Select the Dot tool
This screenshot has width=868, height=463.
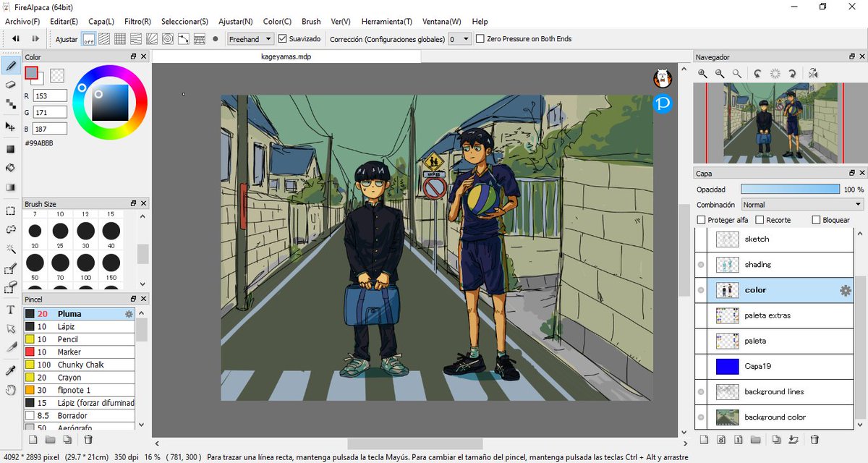point(10,103)
